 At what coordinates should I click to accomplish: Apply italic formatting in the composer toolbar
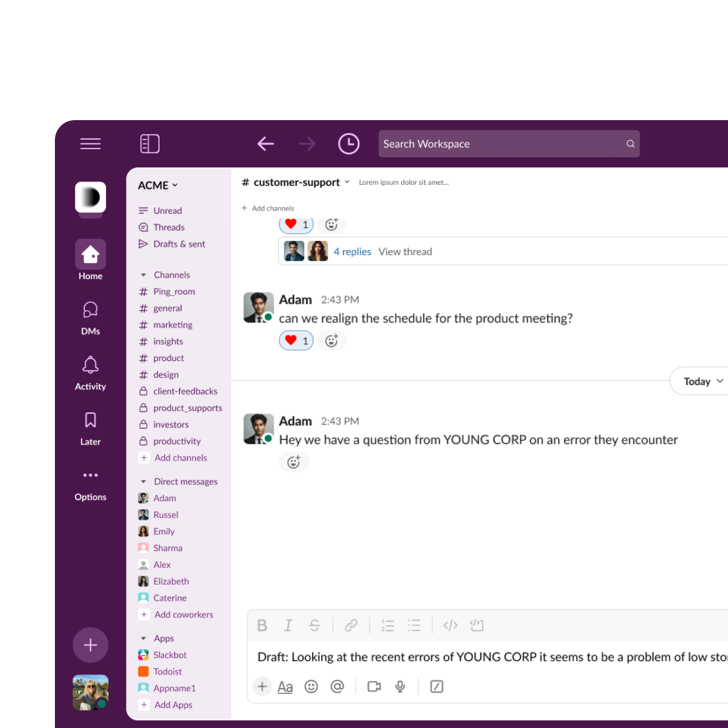288,625
